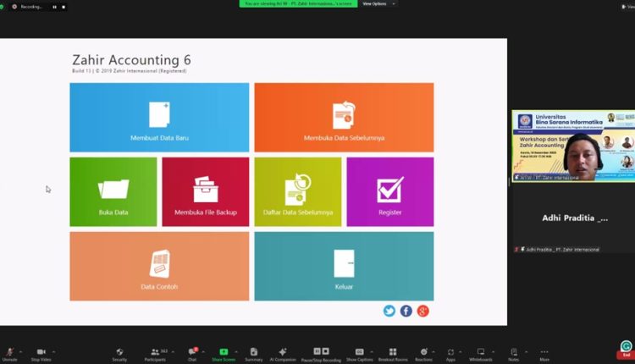Expand Share Screen options arrow
This screenshot has width=635, height=364.
point(236,352)
